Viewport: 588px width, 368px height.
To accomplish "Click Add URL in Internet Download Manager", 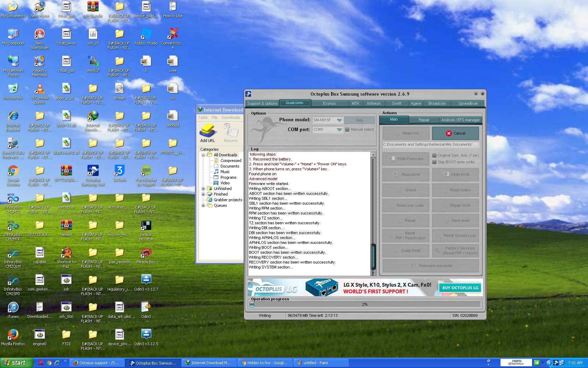I will [x=208, y=133].
